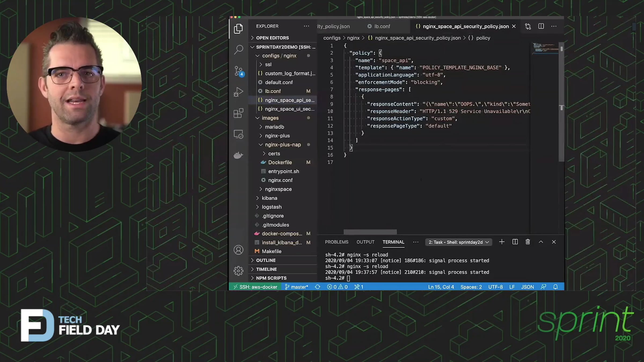The width and height of the screenshot is (644, 362).
Task: Click the master* branch status item
Action: [x=297, y=287]
